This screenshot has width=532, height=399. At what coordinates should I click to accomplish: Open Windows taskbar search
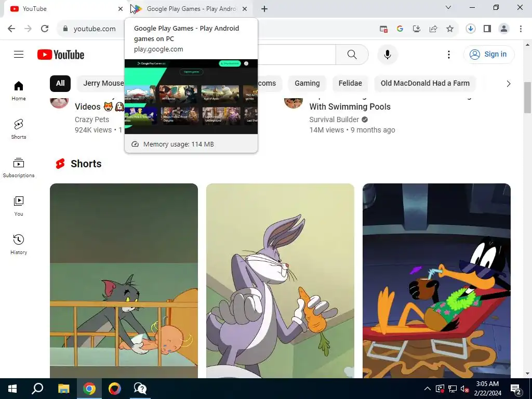coord(37,389)
